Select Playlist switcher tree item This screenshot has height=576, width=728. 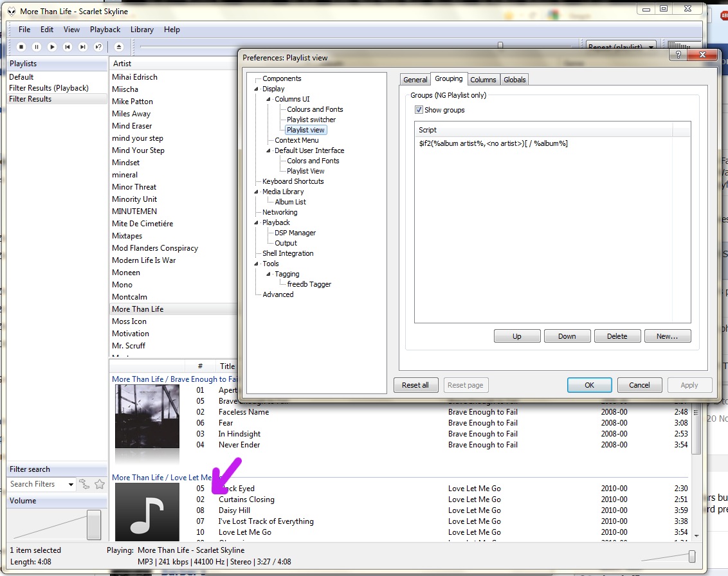(x=311, y=120)
